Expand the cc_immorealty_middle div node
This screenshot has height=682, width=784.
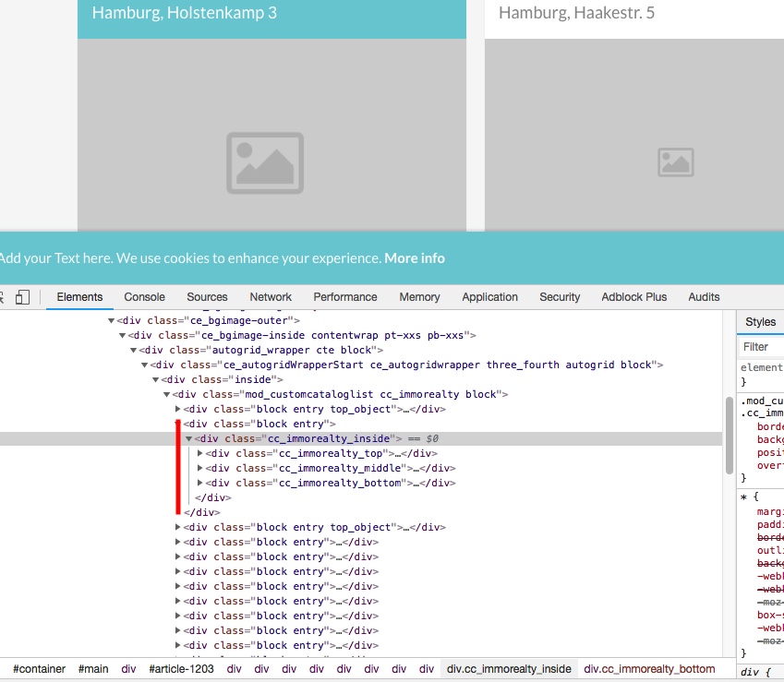tap(200, 468)
